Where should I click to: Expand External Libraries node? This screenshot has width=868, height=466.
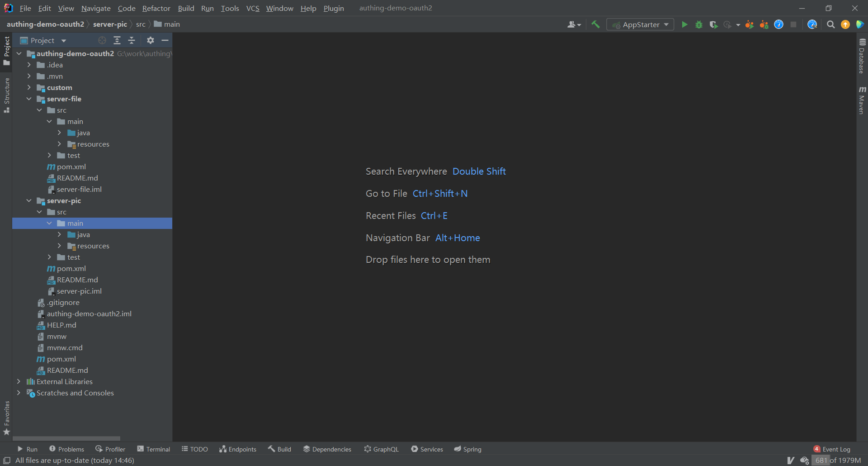pyautogui.click(x=19, y=381)
